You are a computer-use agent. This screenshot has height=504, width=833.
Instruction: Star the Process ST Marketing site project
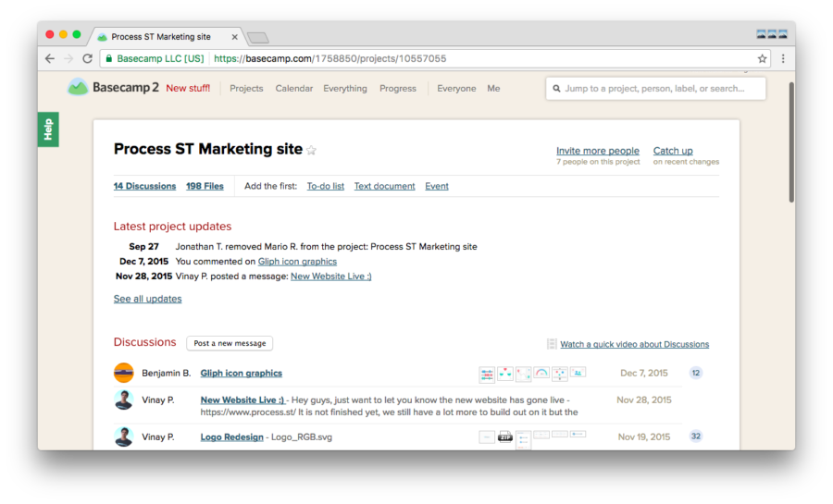(311, 151)
